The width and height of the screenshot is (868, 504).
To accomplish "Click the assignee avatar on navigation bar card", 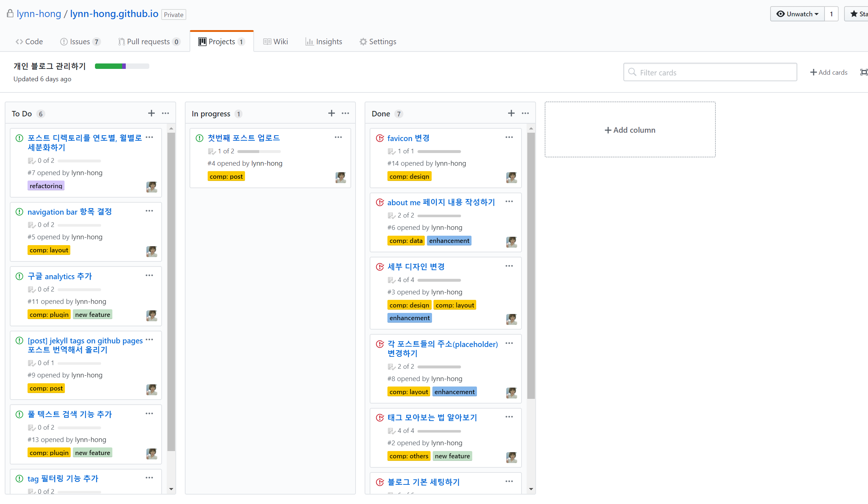I will [151, 251].
